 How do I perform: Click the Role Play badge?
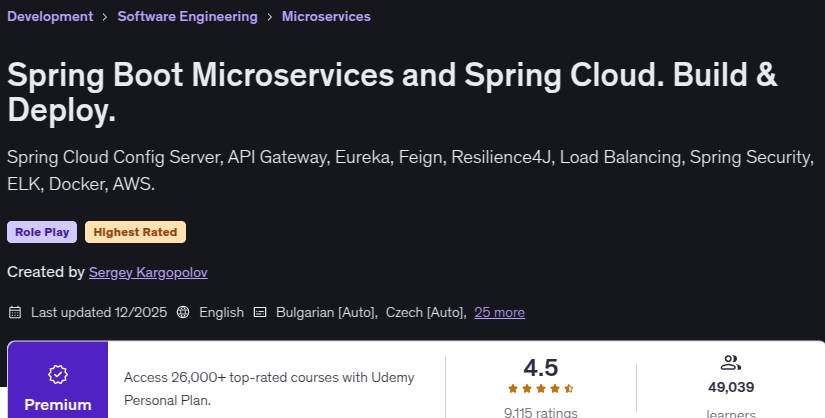pos(42,232)
